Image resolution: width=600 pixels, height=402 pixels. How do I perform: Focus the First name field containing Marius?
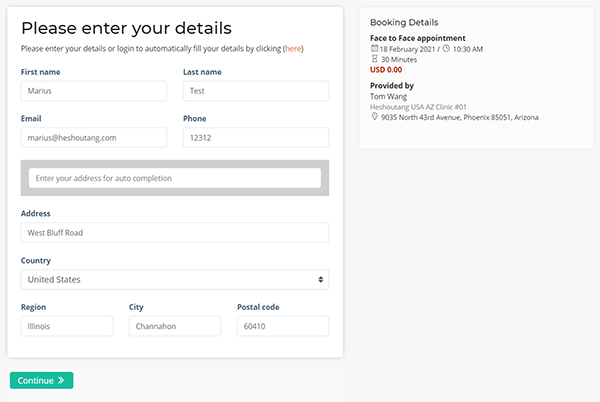tap(94, 91)
